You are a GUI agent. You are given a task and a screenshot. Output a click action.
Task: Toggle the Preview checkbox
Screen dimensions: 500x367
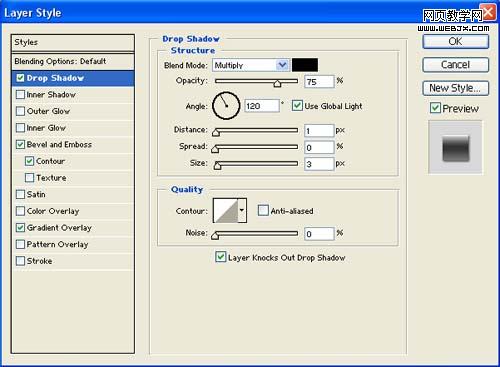pyautogui.click(x=435, y=108)
